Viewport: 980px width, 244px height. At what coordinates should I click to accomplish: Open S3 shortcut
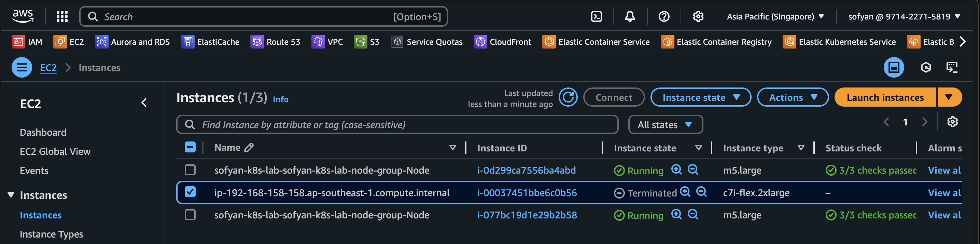367,42
